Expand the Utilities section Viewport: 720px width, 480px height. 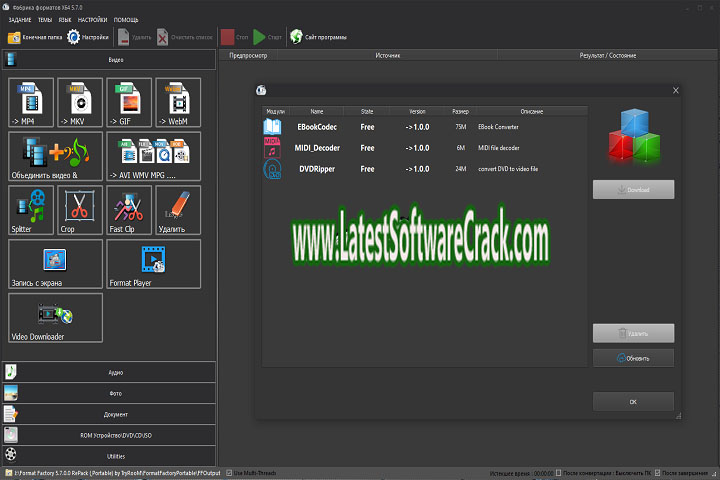(x=109, y=456)
